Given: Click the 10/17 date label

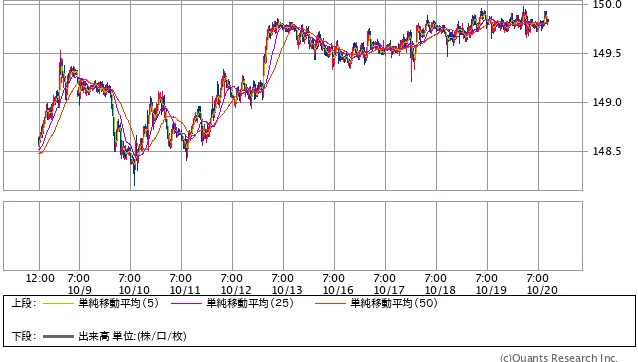Looking at the screenshot, I should coord(389,290).
